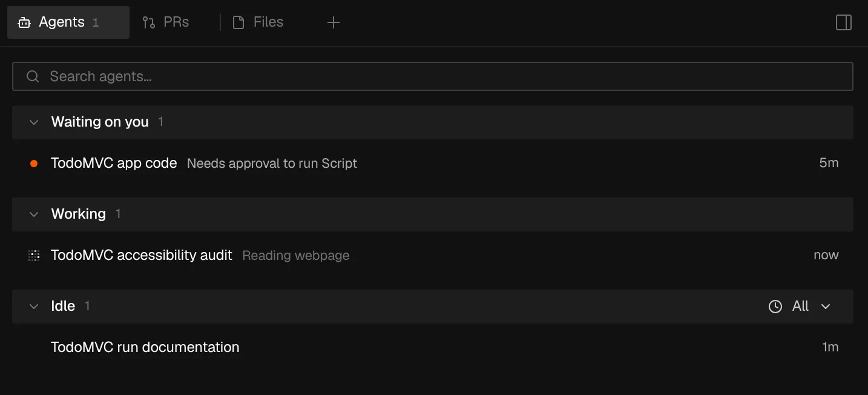Collapse the Working section
The width and height of the screenshot is (868, 395).
(x=34, y=214)
